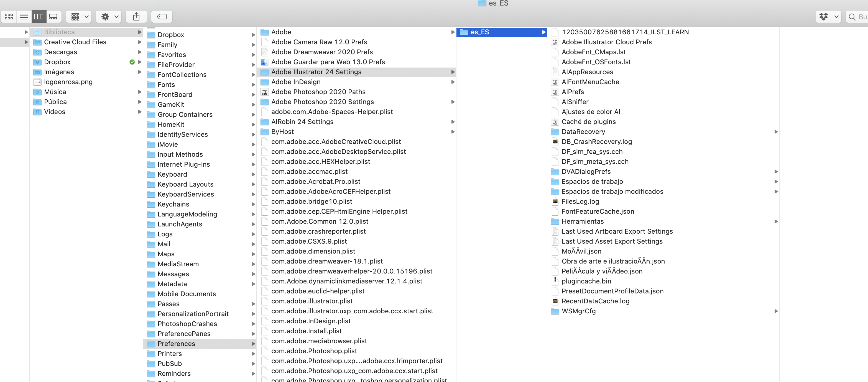Expand the Creative Cloud Files arrow
The image size is (868, 382).
pos(140,42)
